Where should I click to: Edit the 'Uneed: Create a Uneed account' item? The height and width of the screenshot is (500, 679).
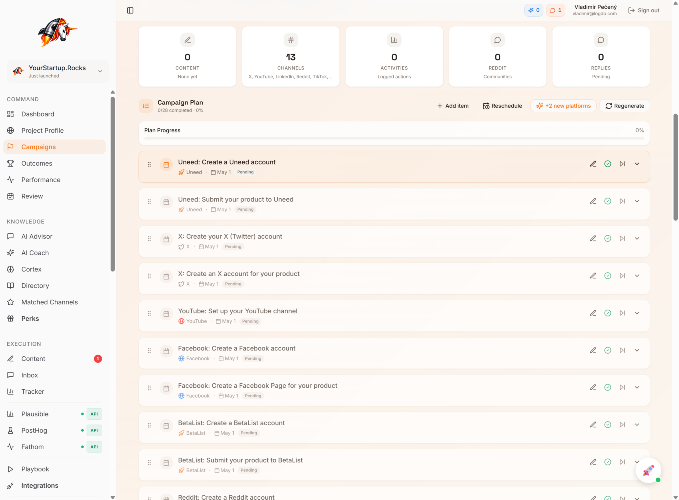click(x=593, y=164)
